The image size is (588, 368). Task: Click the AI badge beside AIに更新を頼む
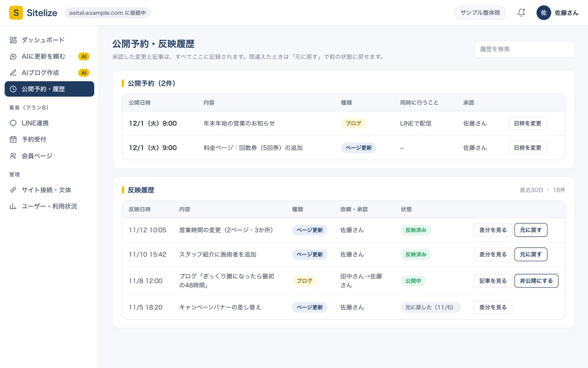(84, 56)
